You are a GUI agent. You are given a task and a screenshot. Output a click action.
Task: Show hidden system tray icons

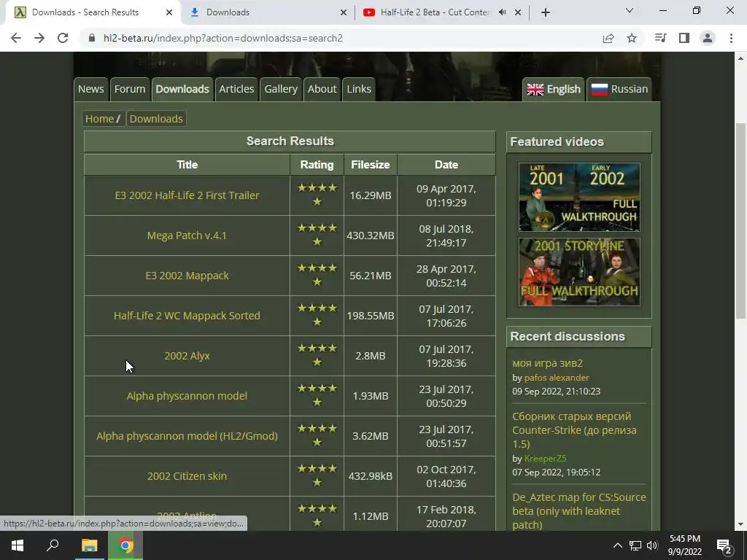click(617, 545)
